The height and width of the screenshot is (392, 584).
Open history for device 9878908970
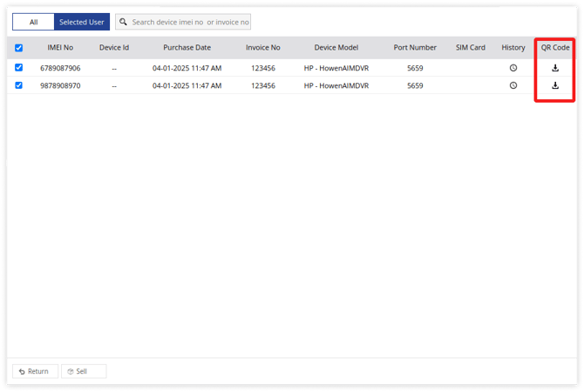513,85
